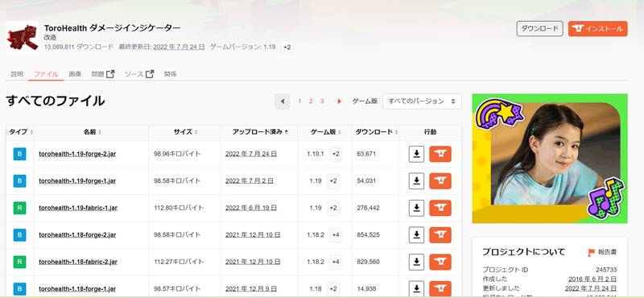The image size is (644, 298).
Task: Click project ID value 245733
Action: [606, 270]
